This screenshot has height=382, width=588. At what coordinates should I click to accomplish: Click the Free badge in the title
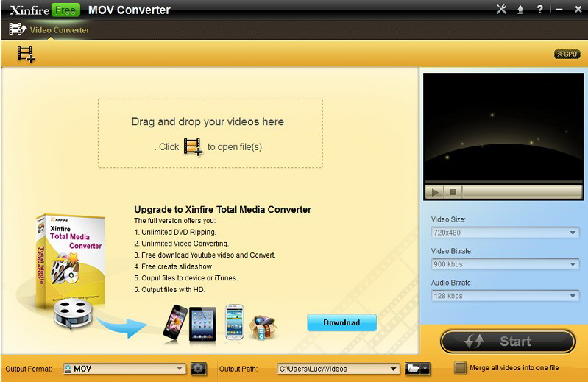coord(65,10)
